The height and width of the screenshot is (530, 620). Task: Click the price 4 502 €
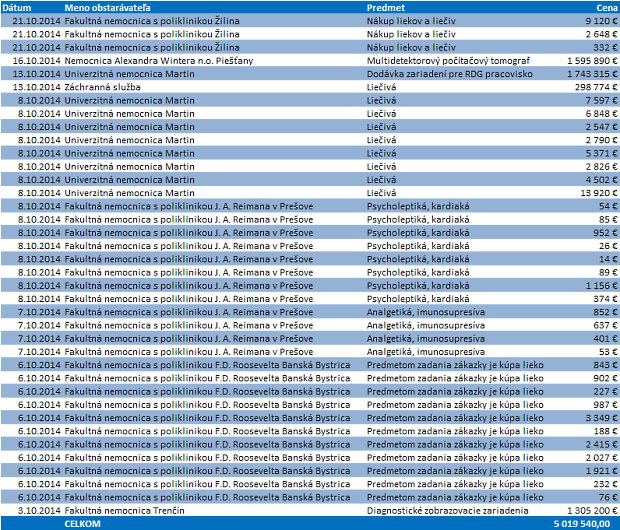(601, 180)
